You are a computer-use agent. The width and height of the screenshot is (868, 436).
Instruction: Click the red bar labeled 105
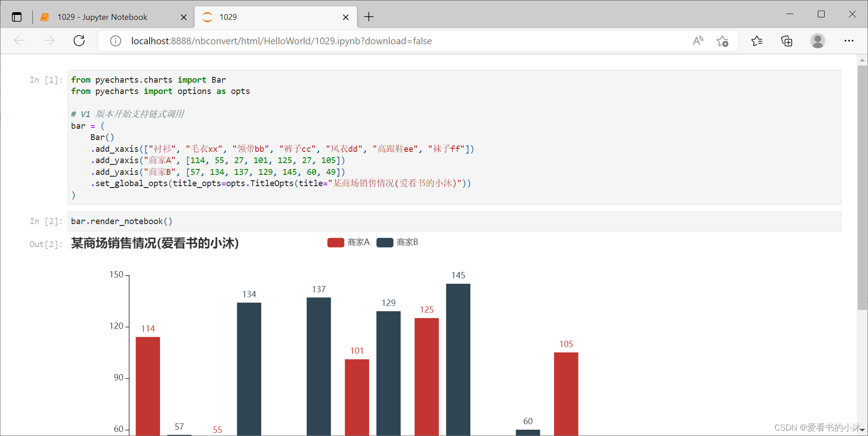[x=566, y=394]
